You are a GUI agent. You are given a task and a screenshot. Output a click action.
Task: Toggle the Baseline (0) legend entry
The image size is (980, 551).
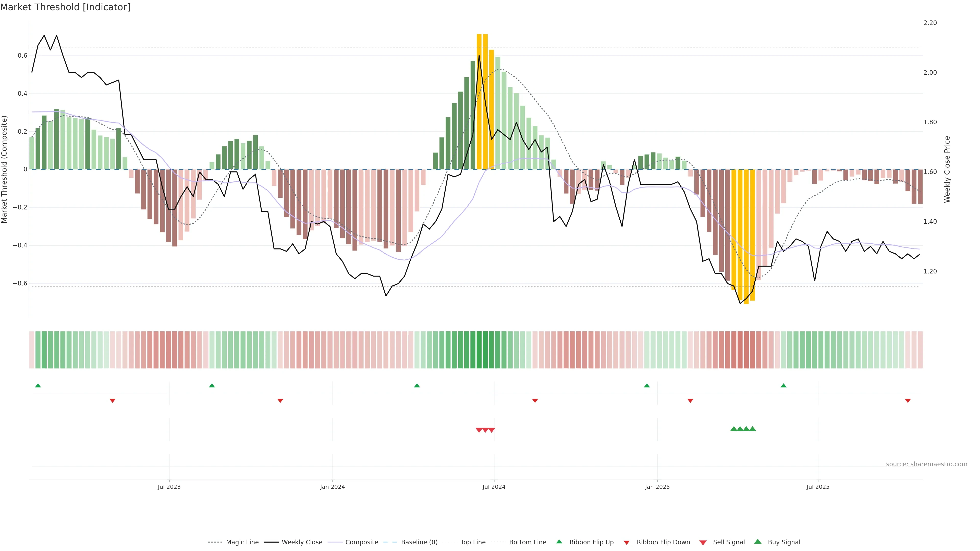click(419, 542)
